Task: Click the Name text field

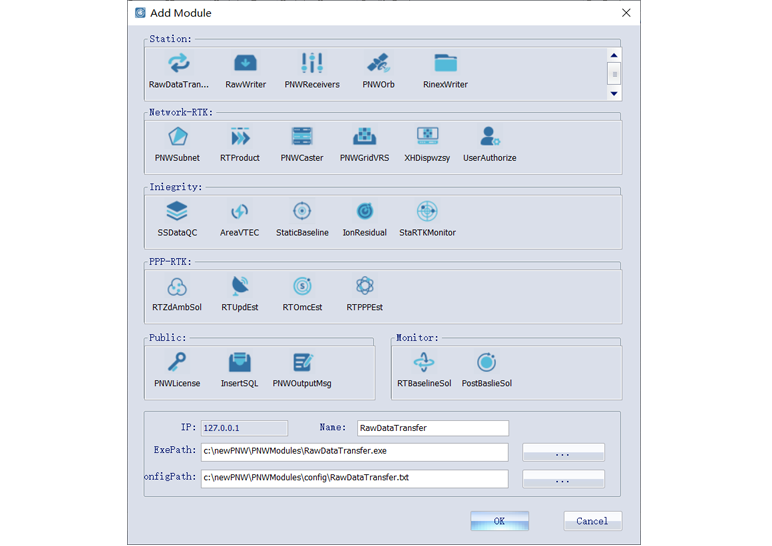Action: tap(433, 428)
